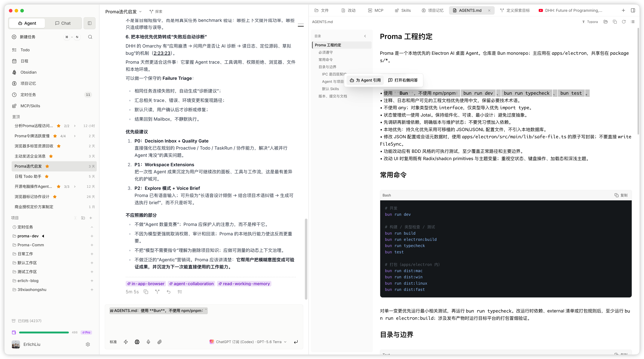The height and width of the screenshot is (359, 644).
Task: Click the plus icon in the 项目 header
Action: pyautogui.click(x=91, y=218)
